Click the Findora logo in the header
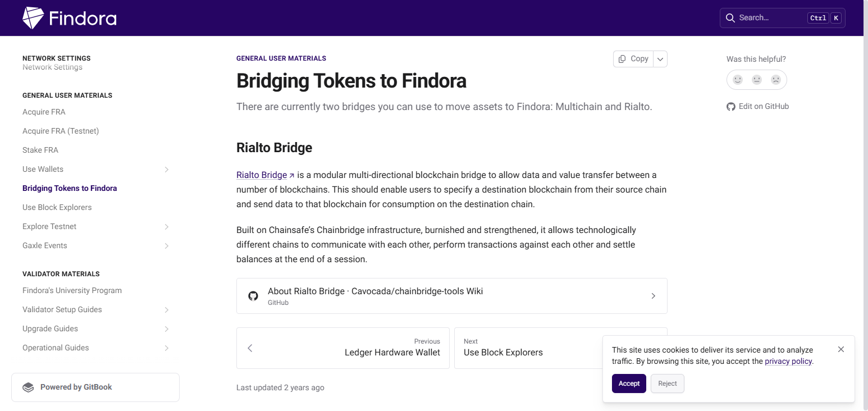Image resolution: width=868 pixels, height=411 pixels. (68, 17)
